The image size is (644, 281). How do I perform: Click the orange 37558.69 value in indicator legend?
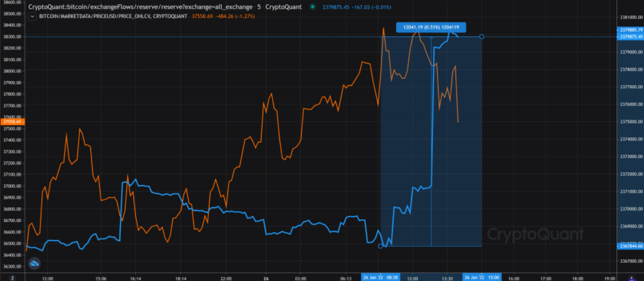tap(202, 16)
